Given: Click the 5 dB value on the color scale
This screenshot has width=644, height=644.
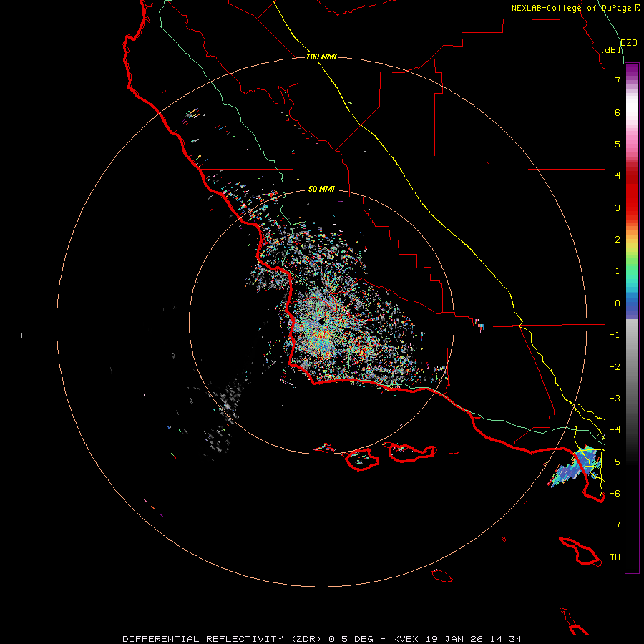Looking at the screenshot, I should (x=618, y=144).
